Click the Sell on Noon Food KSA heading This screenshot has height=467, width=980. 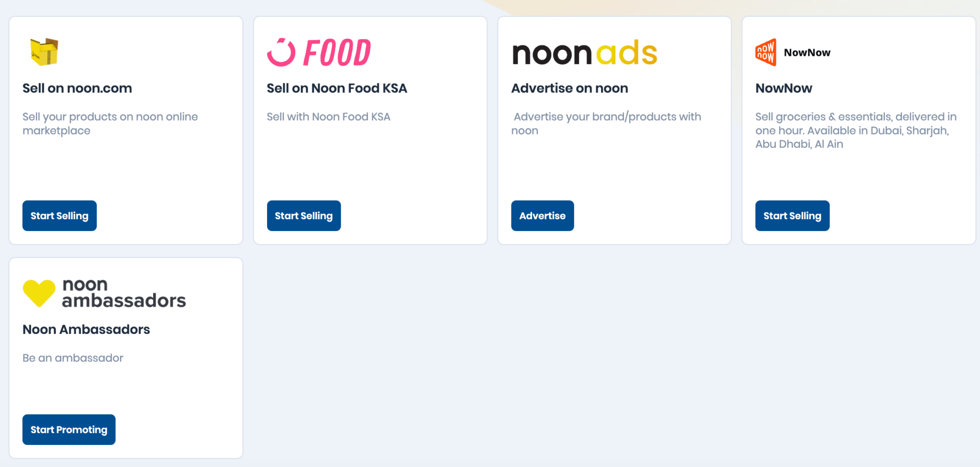click(336, 88)
